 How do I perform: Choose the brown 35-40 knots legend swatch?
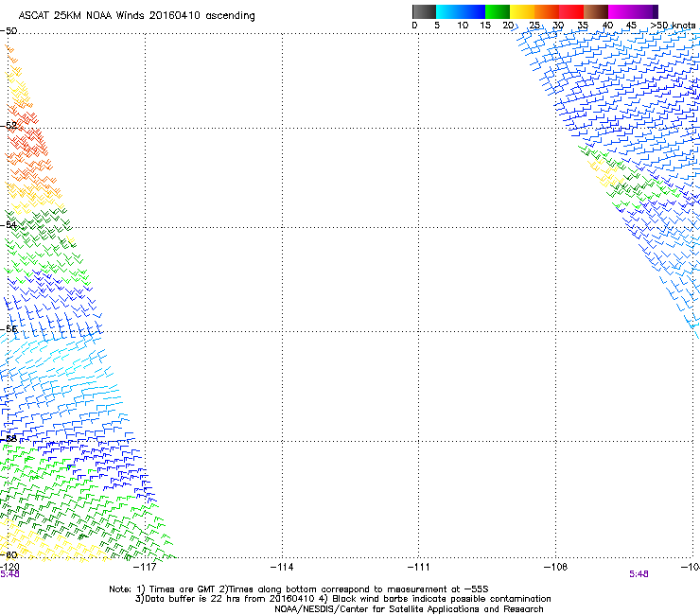(596, 11)
